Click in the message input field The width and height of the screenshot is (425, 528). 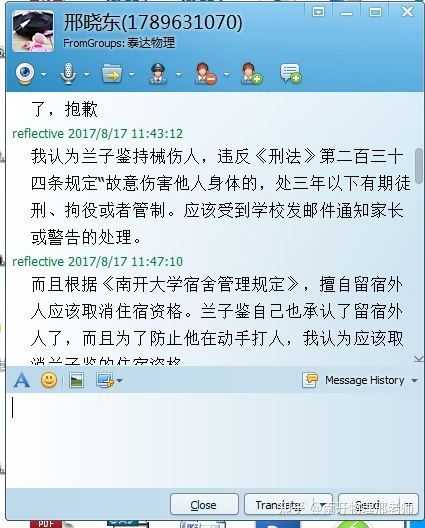214,439
